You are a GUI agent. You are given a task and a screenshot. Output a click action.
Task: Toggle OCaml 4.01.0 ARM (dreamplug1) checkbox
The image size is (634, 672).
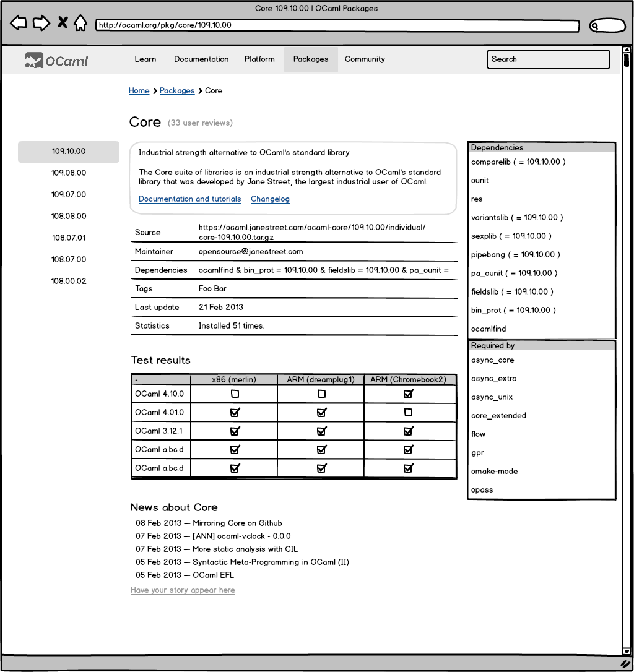coord(321,412)
